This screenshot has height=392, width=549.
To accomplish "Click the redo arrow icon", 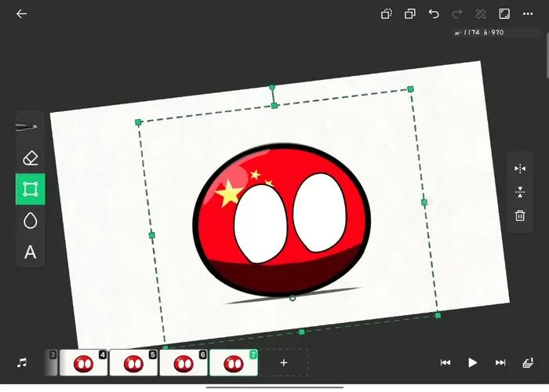I will point(457,14).
